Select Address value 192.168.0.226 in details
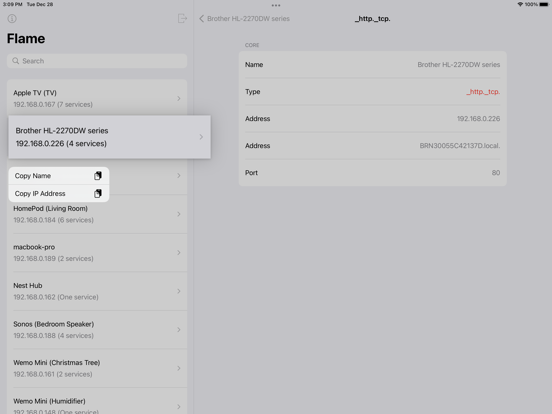The width and height of the screenshot is (552, 414). 478,119
